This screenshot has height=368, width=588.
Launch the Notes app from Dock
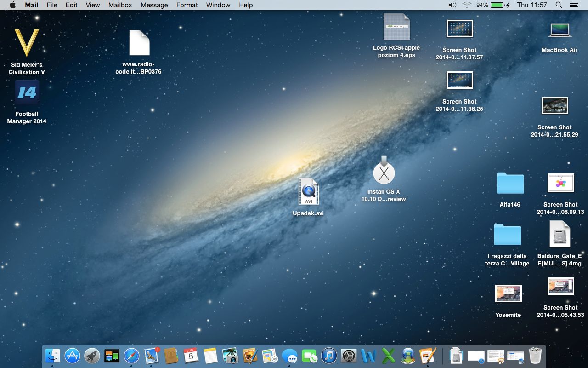click(x=210, y=356)
